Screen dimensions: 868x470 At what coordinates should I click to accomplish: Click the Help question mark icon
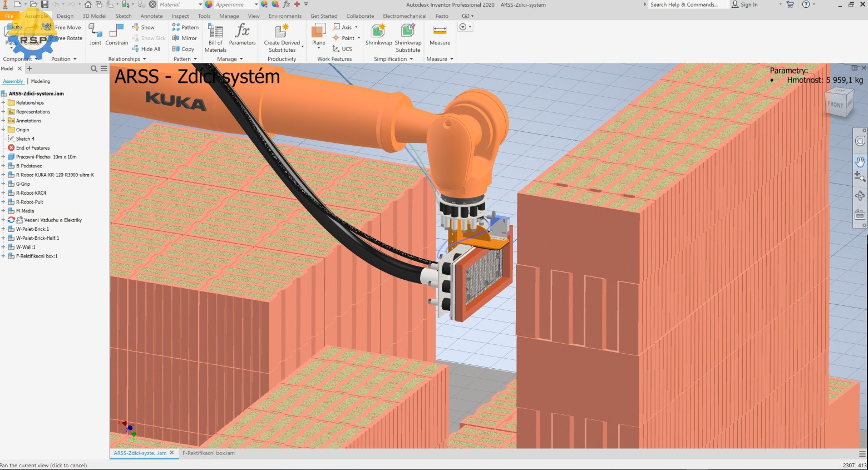pos(806,4)
